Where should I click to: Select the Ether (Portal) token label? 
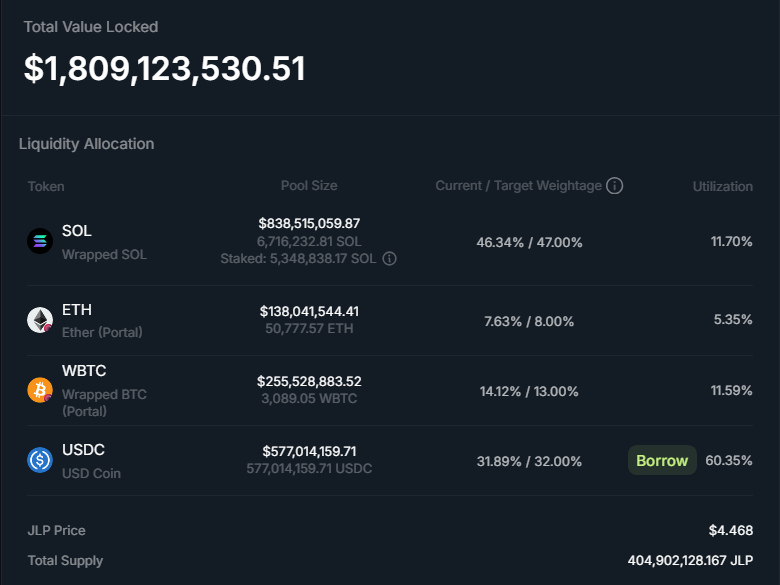coord(102,332)
